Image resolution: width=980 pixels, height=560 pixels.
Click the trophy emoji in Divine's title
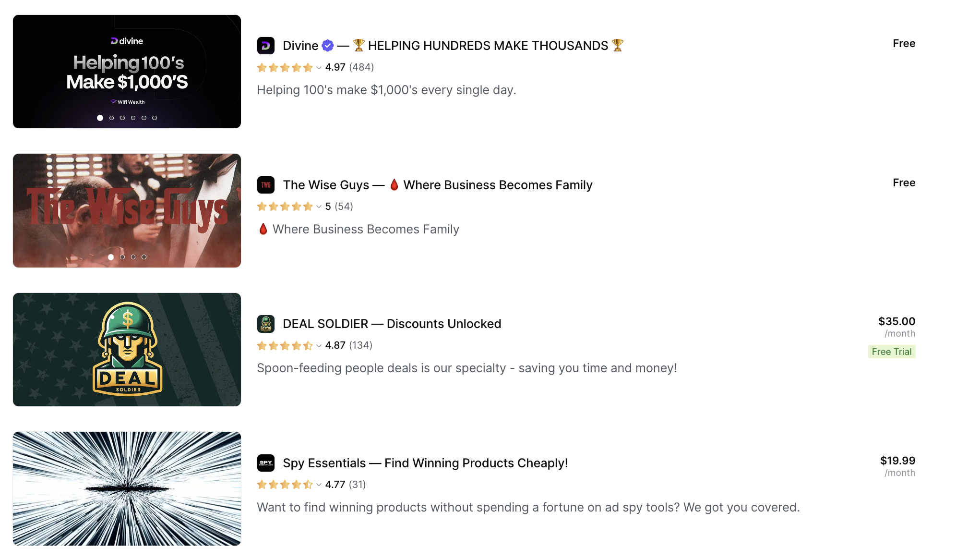click(x=358, y=45)
